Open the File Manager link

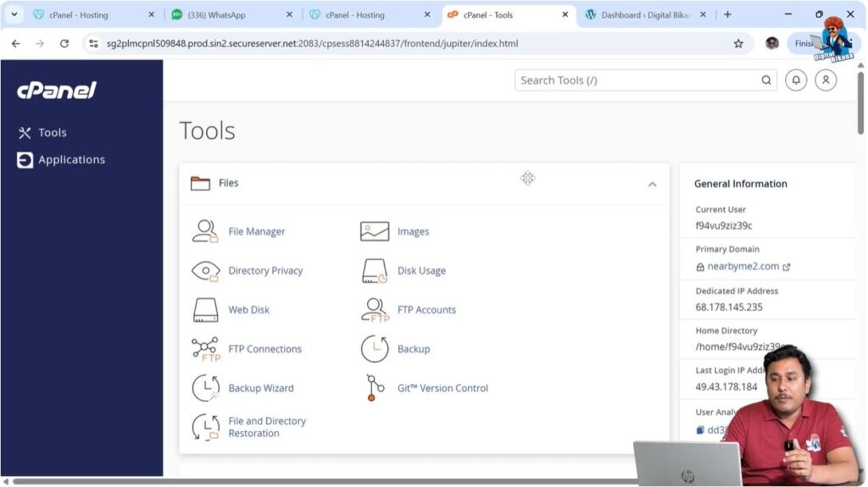coord(257,231)
